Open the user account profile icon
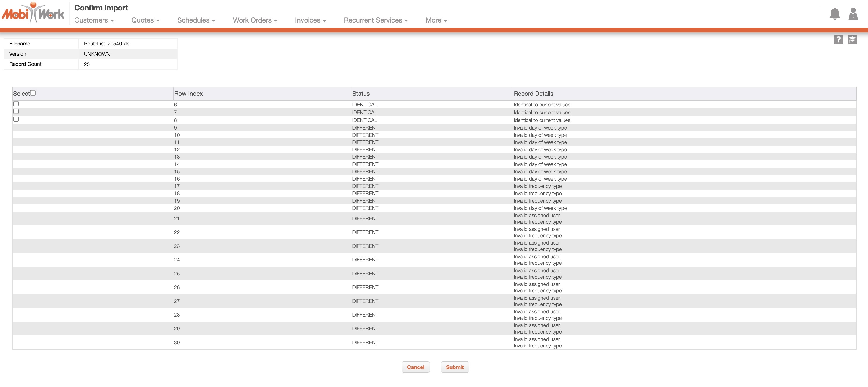 (x=853, y=14)
